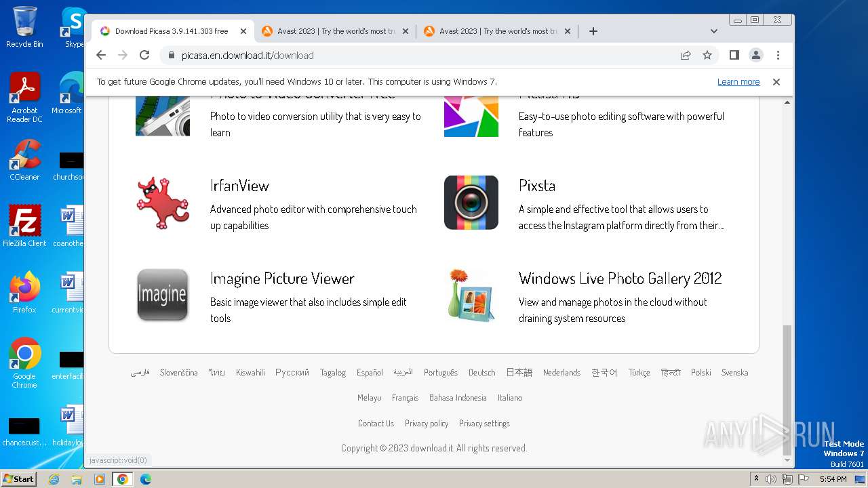Open a new Chrome tab

click(593, 31)
